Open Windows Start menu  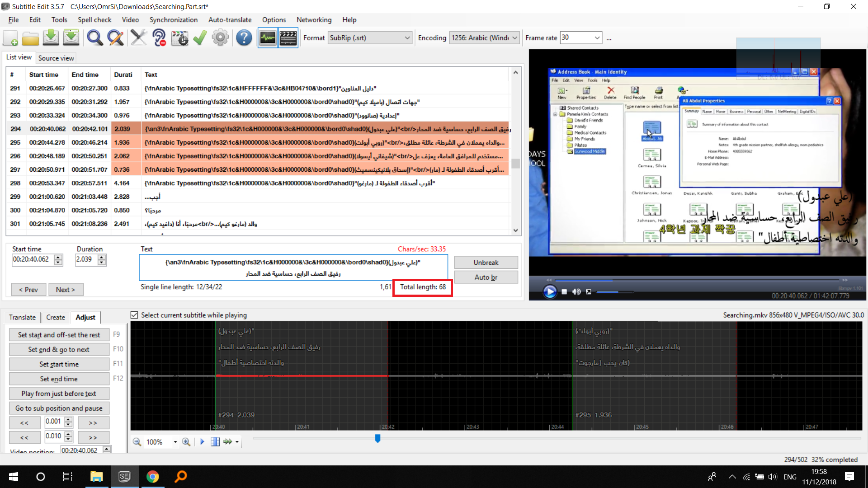click(x=14, y=477)
